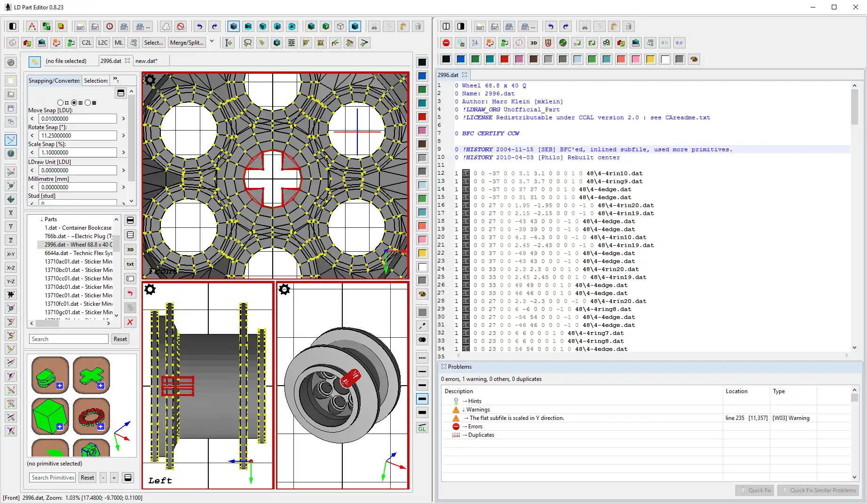Open the Selection: tab
Image resolution: width=867 pixels, height=504 pixels.
[96, 81]
